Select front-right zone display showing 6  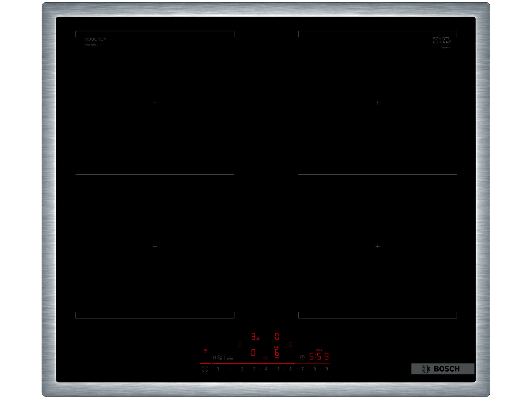277,352
